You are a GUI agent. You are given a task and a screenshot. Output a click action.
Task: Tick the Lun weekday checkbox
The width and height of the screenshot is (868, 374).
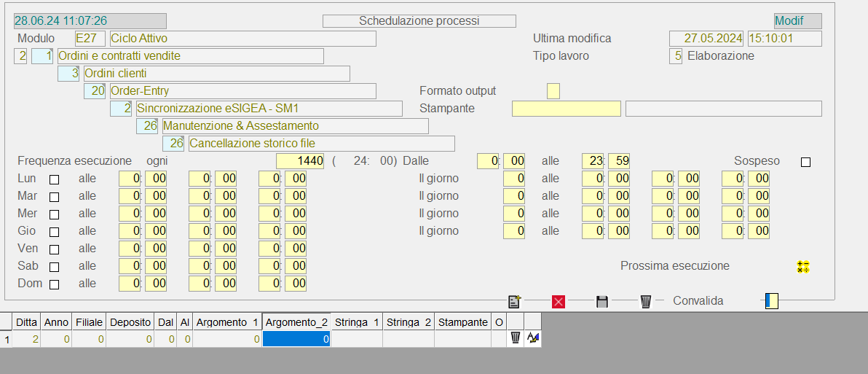[54, 179]
